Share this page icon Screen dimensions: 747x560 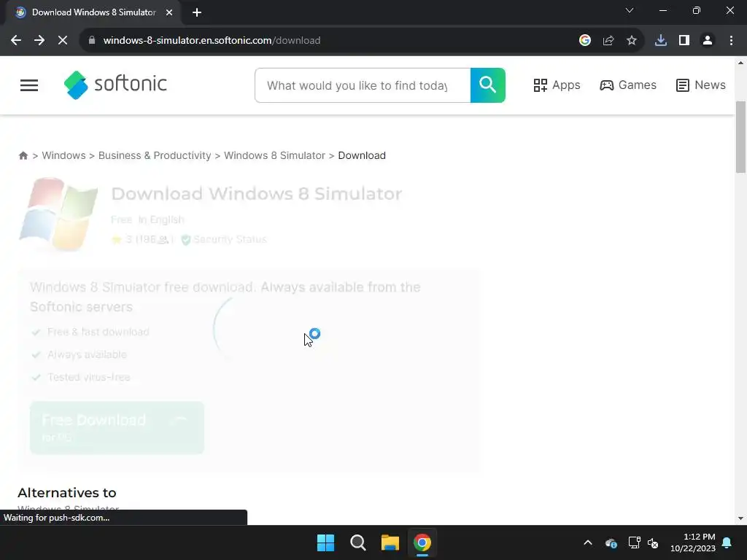(x=608, y=41)
